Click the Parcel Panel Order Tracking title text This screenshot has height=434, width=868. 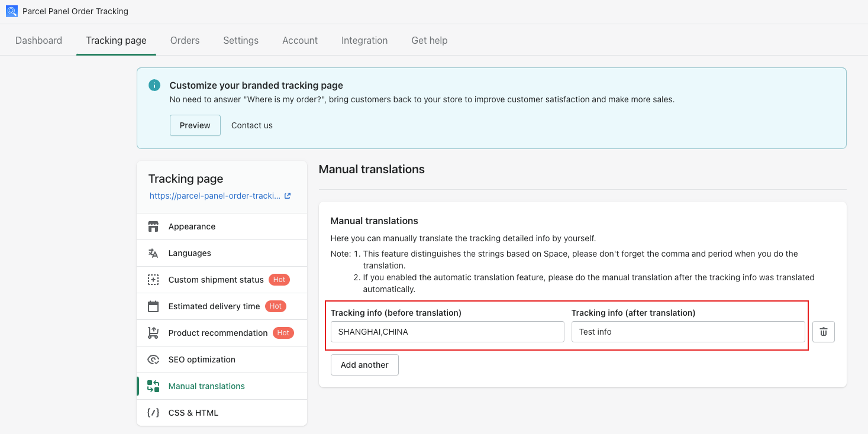[75, 11]
